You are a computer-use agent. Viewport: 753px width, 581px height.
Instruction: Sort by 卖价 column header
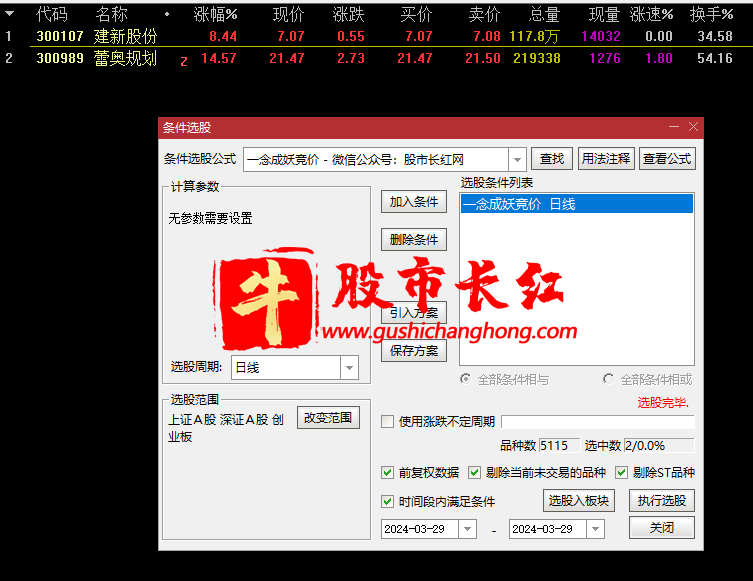point(485,14)
